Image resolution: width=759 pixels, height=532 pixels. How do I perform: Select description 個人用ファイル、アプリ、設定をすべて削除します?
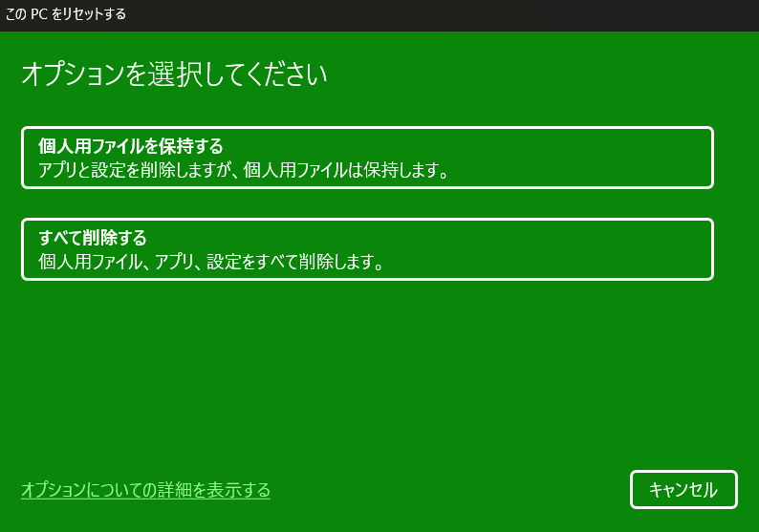pos(211,262)
